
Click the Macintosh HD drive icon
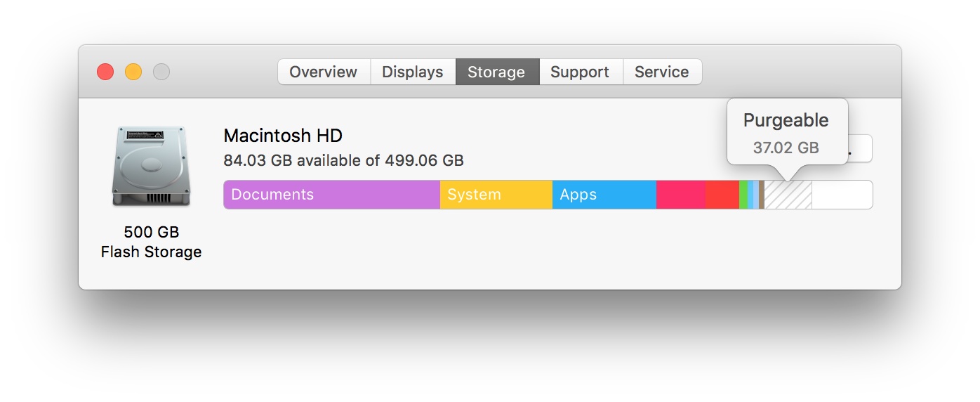(x=150, y=167)
